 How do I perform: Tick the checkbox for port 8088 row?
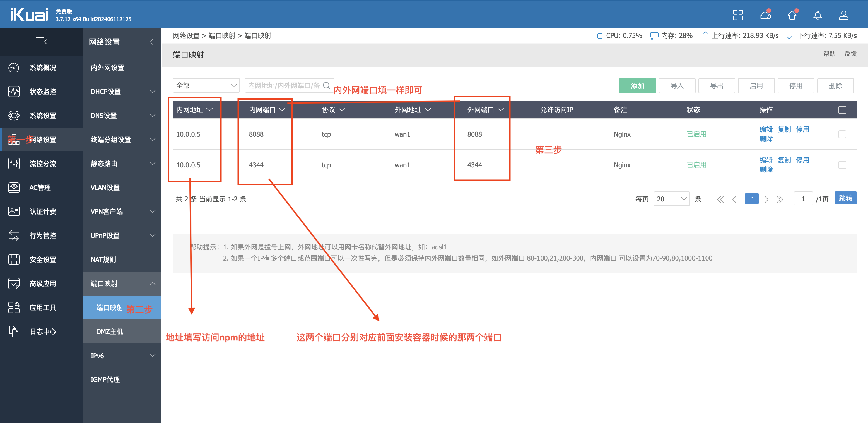click(x=842, y=134)
